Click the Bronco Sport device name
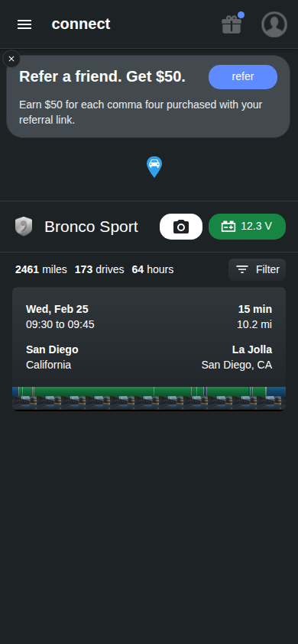 click(x=91, y=227)
